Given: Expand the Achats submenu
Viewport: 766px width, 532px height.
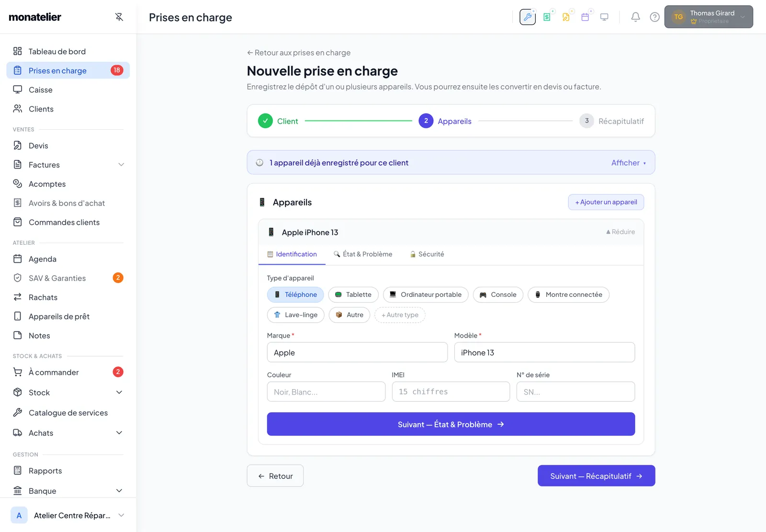Looking at the screenshot, I should [119, 433].
